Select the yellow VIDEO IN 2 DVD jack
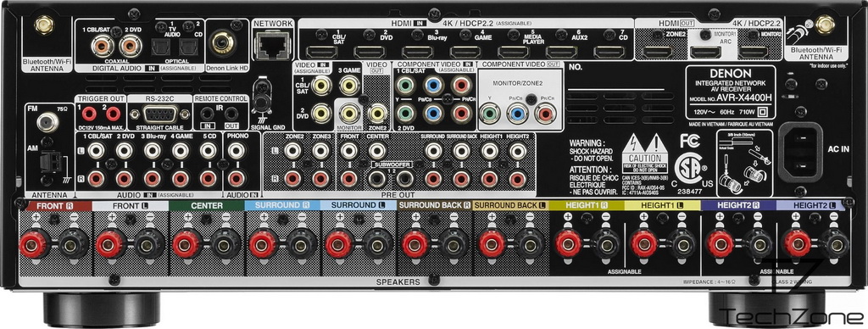The height and width of the screenshot is (329, 868). click(321, 113)
